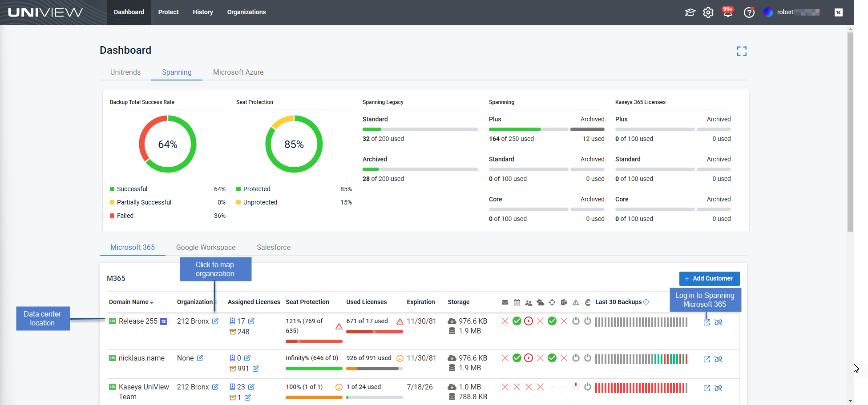Click the Release 255 domain name

click(138, 321)
